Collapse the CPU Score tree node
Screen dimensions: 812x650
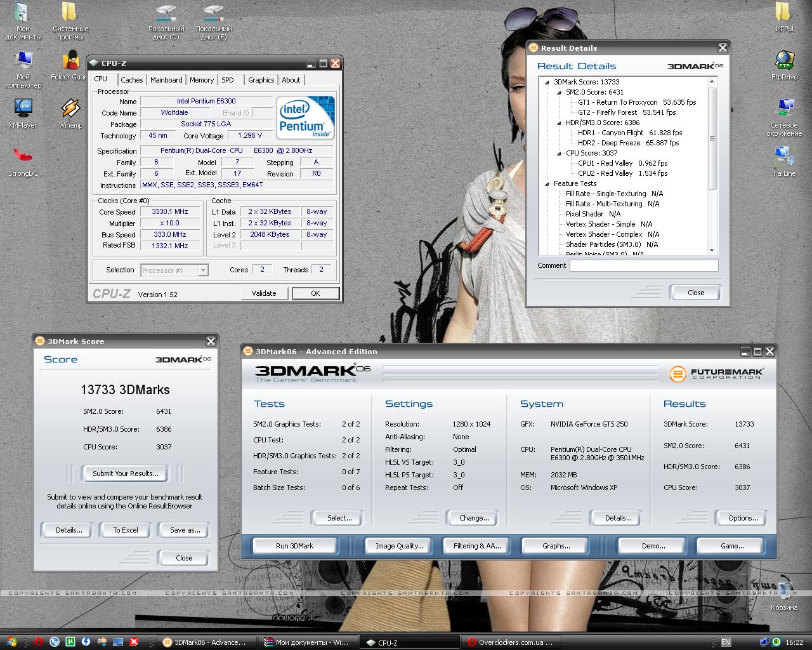560,153
